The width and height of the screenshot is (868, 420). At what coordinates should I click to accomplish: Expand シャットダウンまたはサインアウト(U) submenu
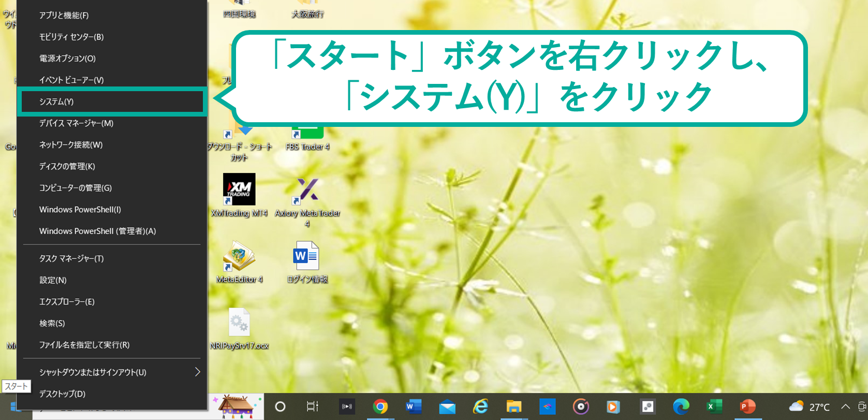click(x=112, y=372)
